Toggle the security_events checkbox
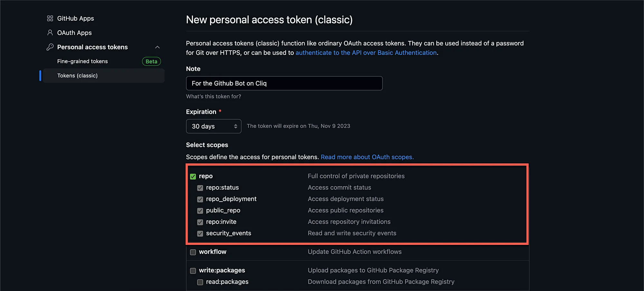This screenshot has width=644, height=291. 200,233
